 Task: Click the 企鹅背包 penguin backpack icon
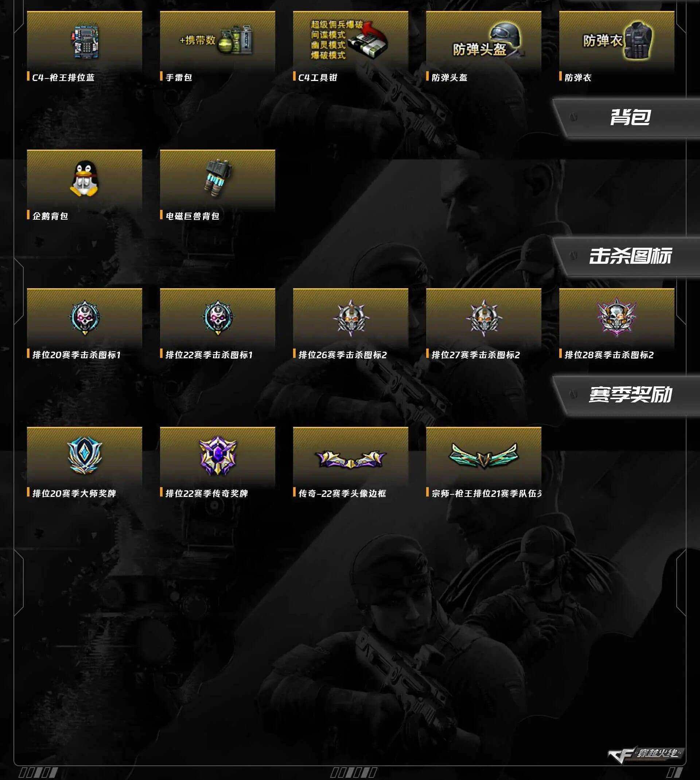click(x=84, y=179)
